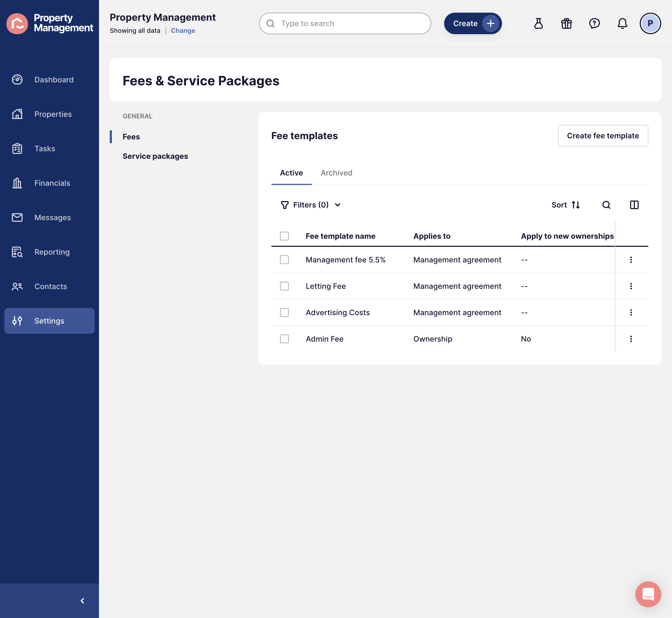Click Apply to new ownerships column header

click(567, 236)
